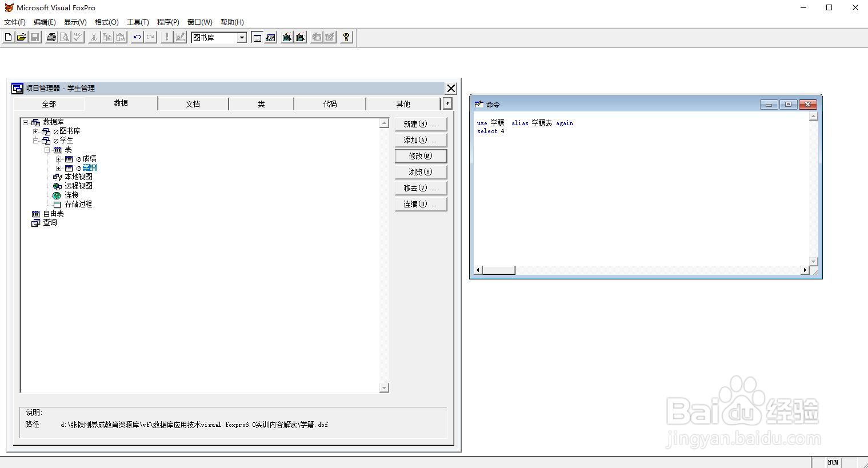Toggle the Command Window toolbar icon
The height and width of the screenshot is (468, 868).
257,37
